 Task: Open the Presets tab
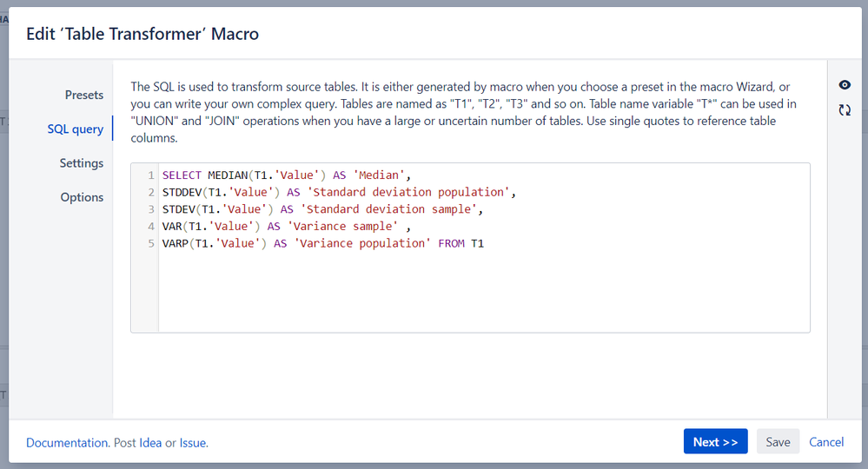84,96
